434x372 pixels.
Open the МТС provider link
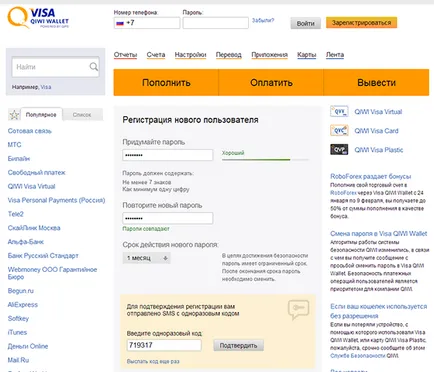[x=14, y=145]
